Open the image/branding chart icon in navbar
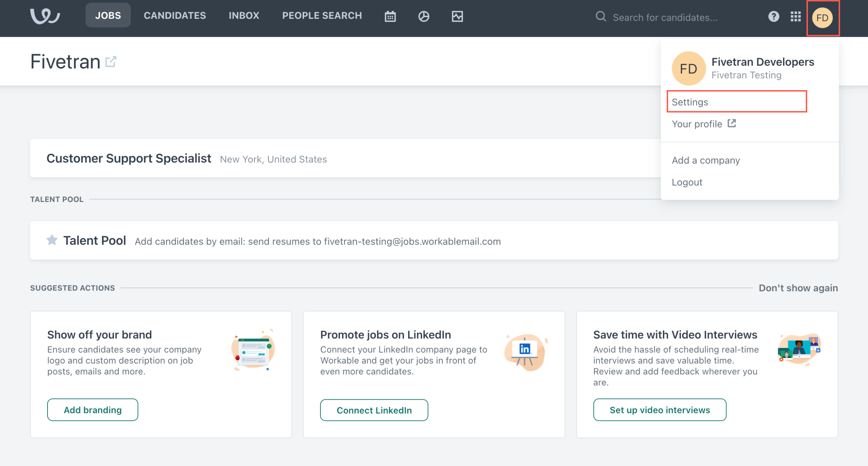Image resolution: width=868 pixels, height=466 pixels. [457, 16]
